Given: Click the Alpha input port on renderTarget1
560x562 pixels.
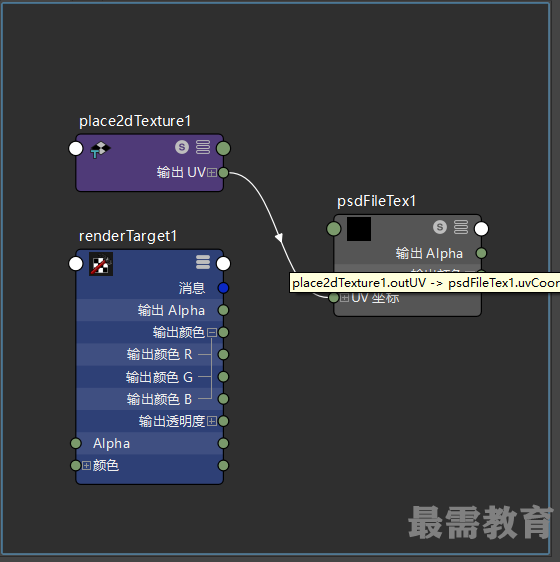Looking at the screenshot, I should pos(76,443).
